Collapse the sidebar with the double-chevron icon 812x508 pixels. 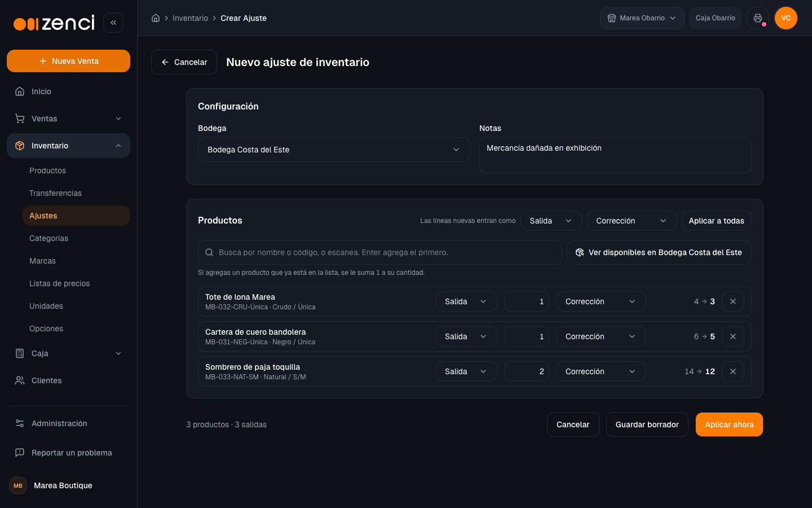(113, 23)
